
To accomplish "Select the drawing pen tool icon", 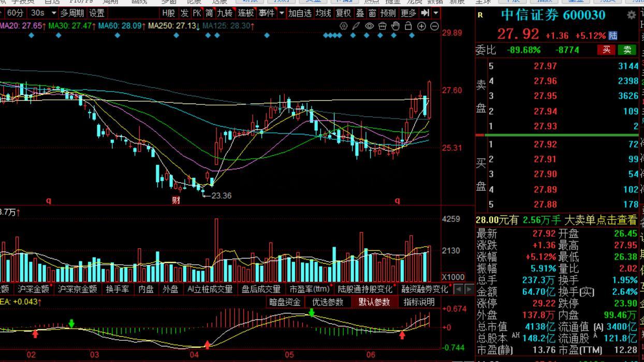I will tap(356, 26).
